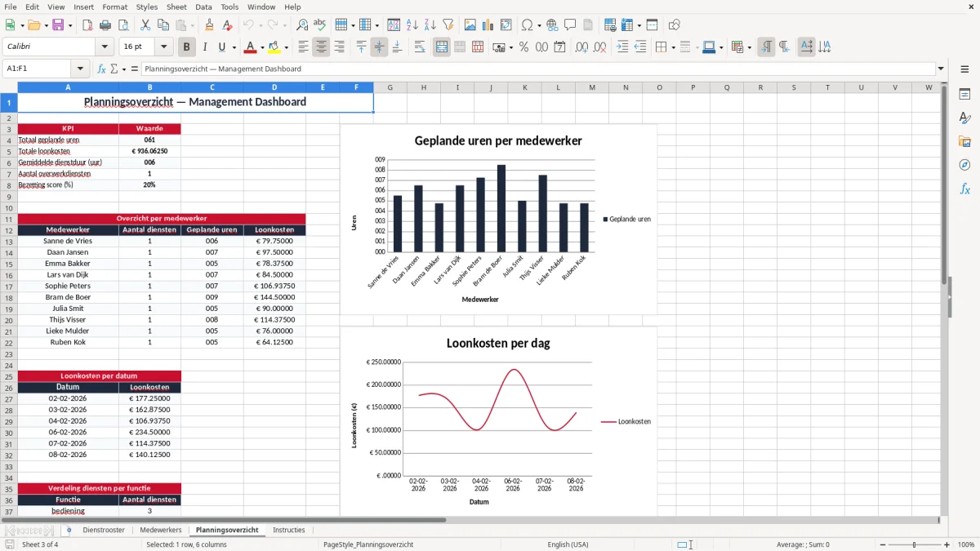Viewport: 980px width, 551px height.
Task: Toggle Print Preview
Action: (122, 25)
